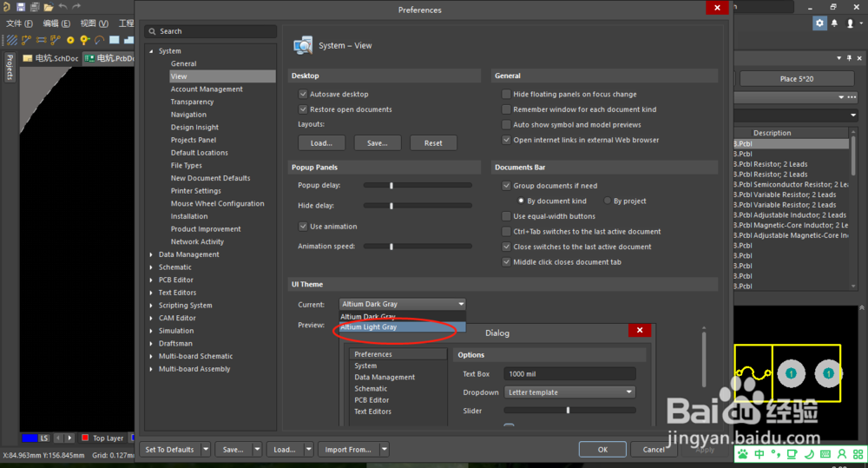868x468 pixels.
Task: Expand the Data Management tree node
Action: tap(151, 254)
